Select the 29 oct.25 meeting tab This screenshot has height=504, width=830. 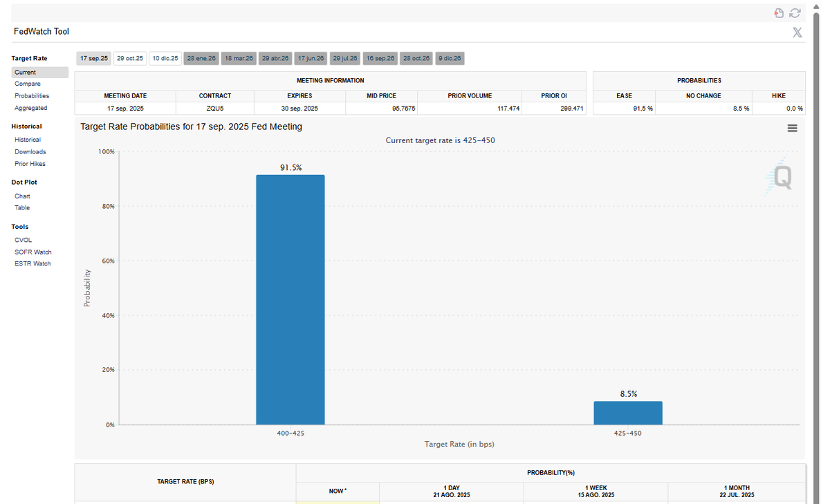coord(130,59)
